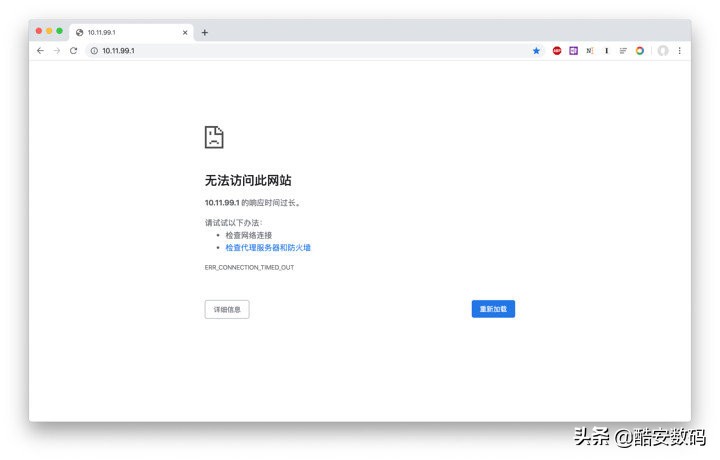The image size is (720, 460).
Task: Click the 无法访问此网站 heading
Action: click(248, 180)
